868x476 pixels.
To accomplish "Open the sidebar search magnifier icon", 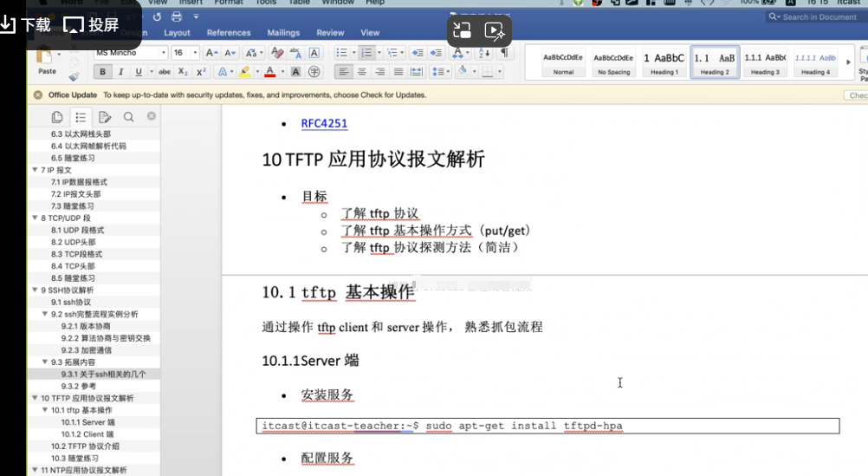I will 128,117.
